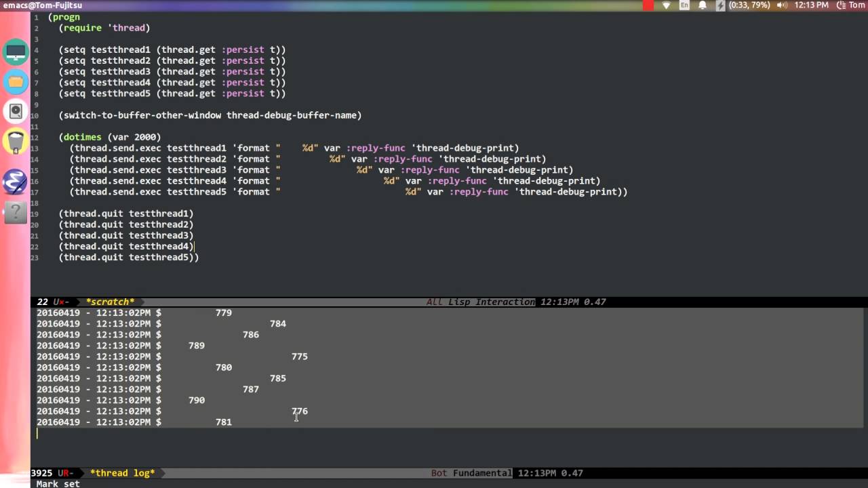Open the Trash bin in the dock
This screenshot has height=488, width=868.
(x=15, y=143)
